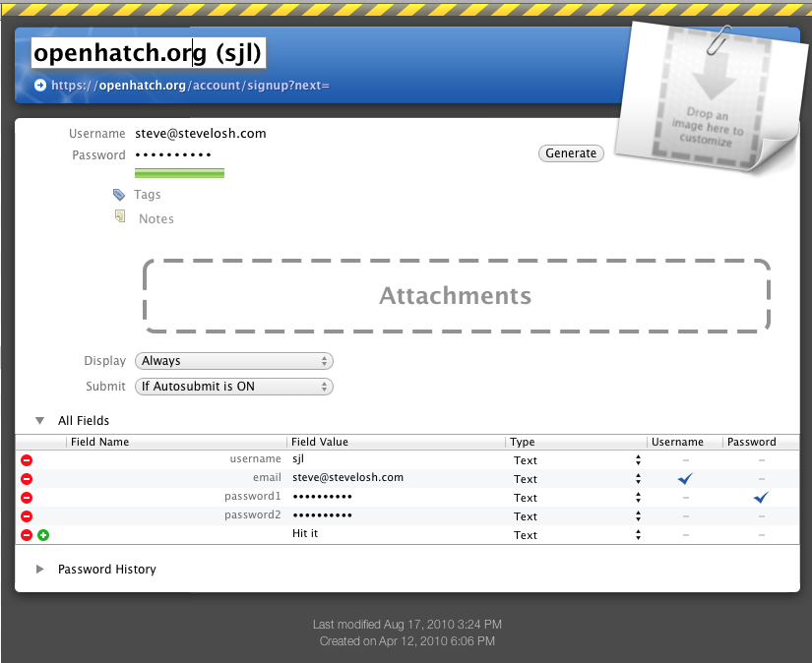812x663 pixels.
Task: Click the field name password2
Action: (253, 515)
